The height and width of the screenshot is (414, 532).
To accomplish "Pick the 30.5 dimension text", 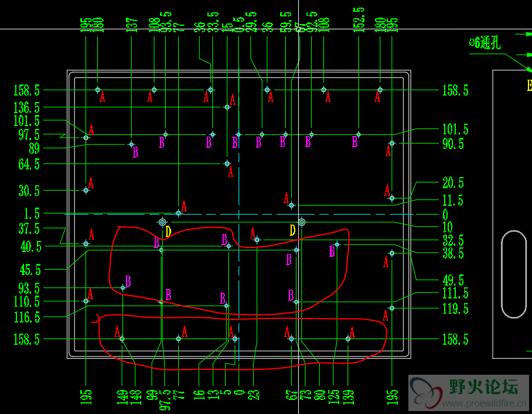I will [x=29, y=191].
